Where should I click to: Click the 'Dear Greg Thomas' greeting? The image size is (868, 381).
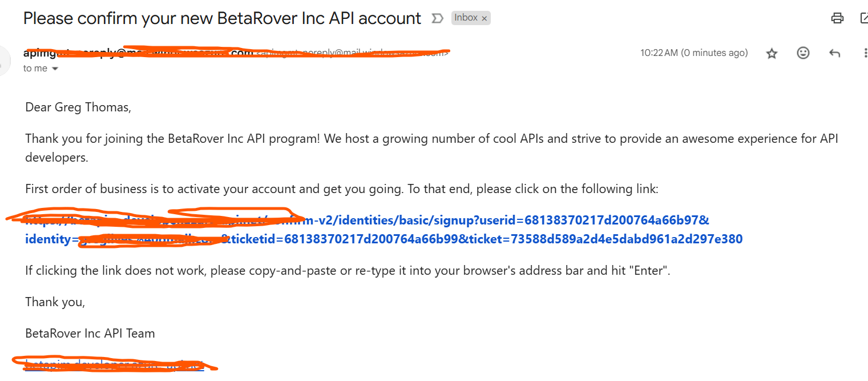pos(78,107)
